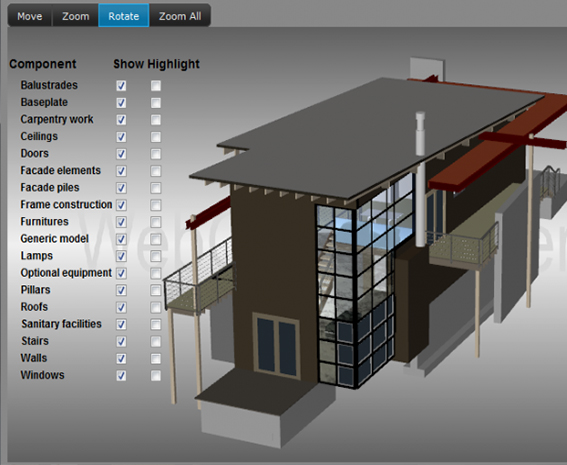567x465 pixels.
Task: Tick Highlight for Frame construction
Action: (156, 205)
